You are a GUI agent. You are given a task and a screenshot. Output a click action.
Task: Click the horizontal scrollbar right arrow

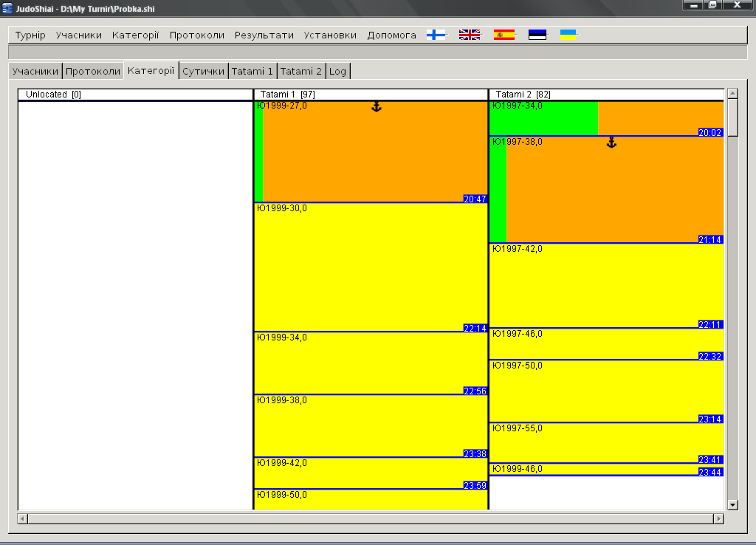(x=718, y=519)
